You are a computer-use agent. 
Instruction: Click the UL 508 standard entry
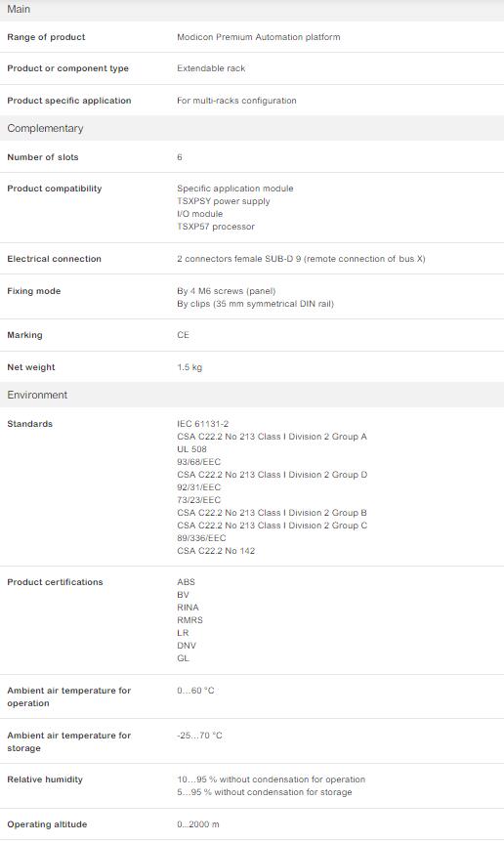coord(191,449)
